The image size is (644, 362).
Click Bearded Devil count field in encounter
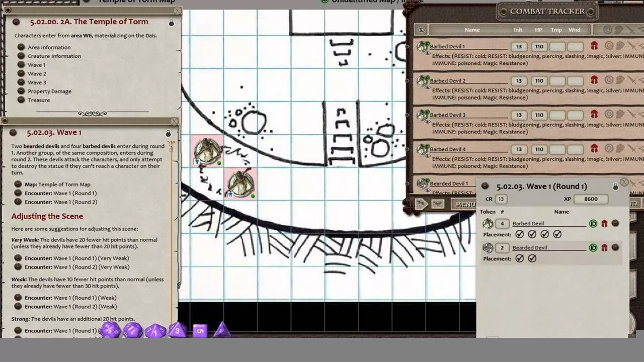pos(502,248)
